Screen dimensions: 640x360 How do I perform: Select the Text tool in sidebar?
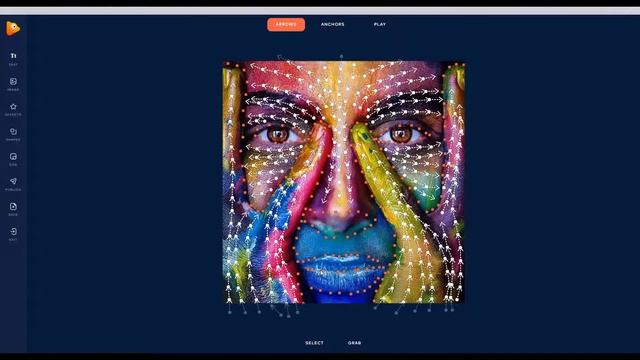(13, 58)
